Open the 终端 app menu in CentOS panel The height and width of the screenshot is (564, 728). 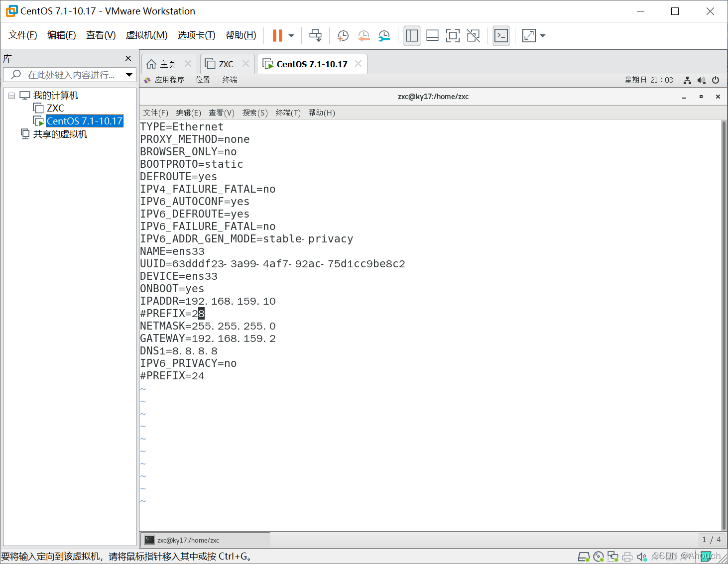click(x=230, y=80)
